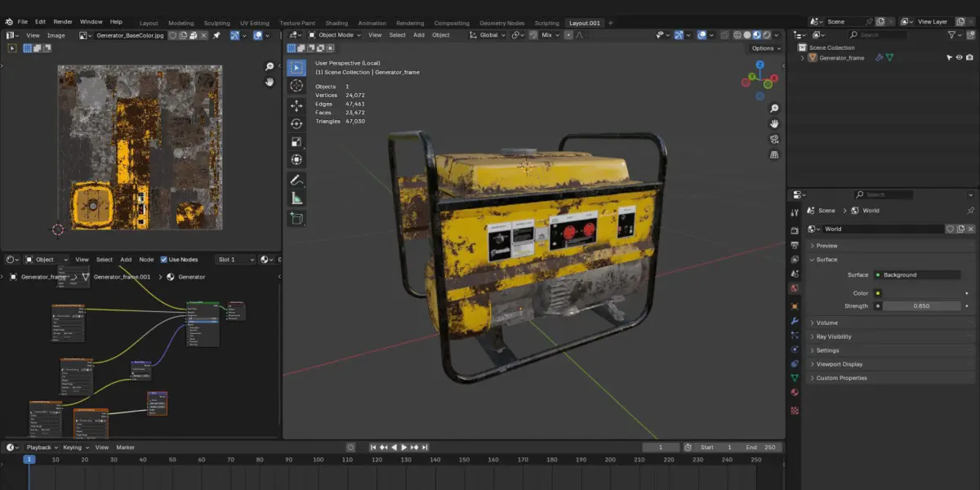Click the End frame field in timeline
980x490 pixels.
[762, 448]
